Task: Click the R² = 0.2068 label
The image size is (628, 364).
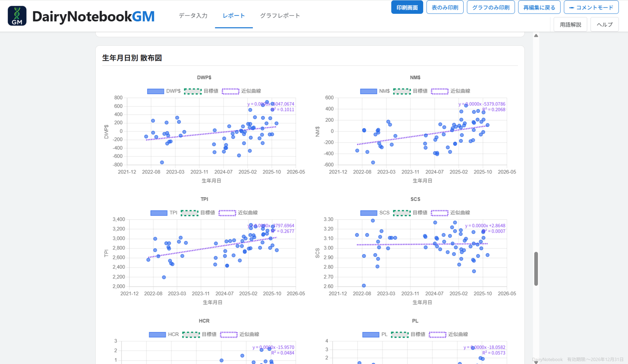Action: click(x=494, y=110)
